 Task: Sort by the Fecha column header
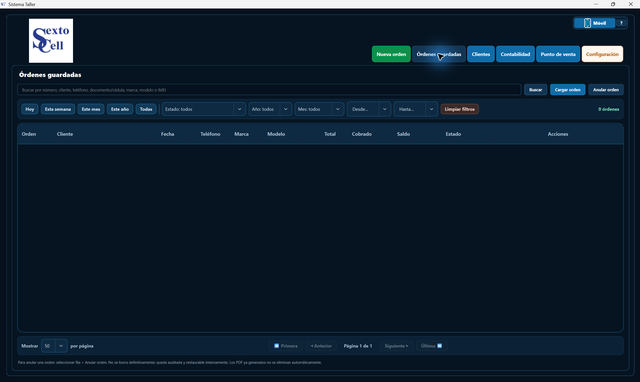[167, 134]
